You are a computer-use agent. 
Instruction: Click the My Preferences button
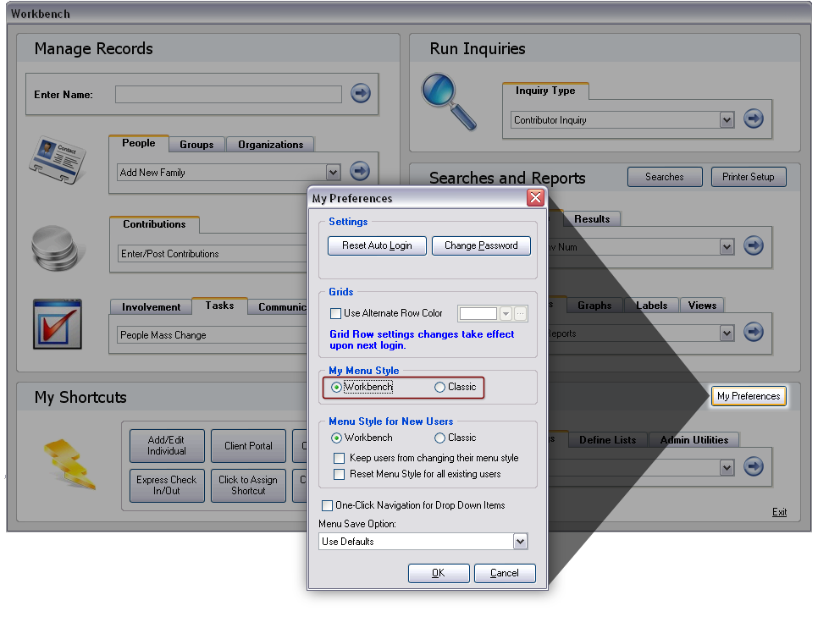tap(749, 396)
